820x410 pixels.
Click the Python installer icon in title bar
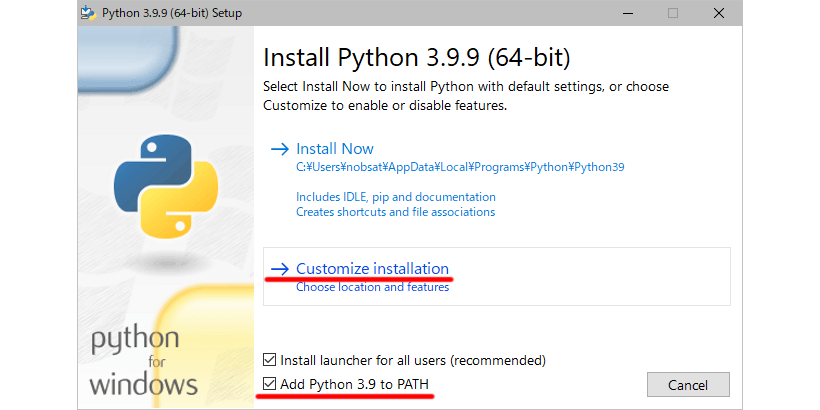90,13
